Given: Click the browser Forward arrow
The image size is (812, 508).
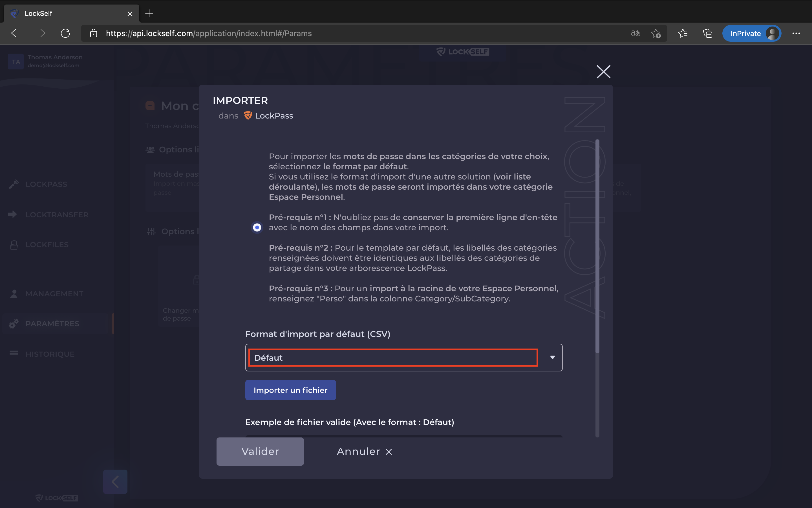Looking at the screenshot, I should pos(41,33).
